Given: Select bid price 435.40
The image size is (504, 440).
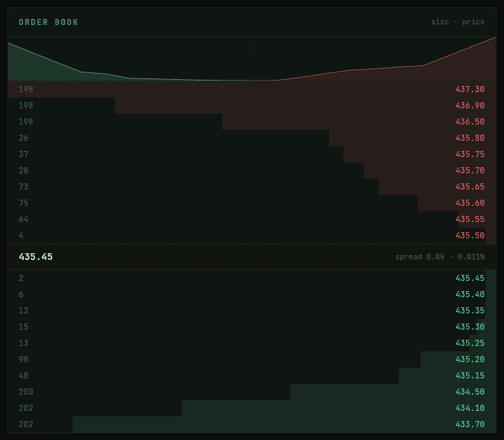Looking at the screenshot, I should click(x=469, y=294).
